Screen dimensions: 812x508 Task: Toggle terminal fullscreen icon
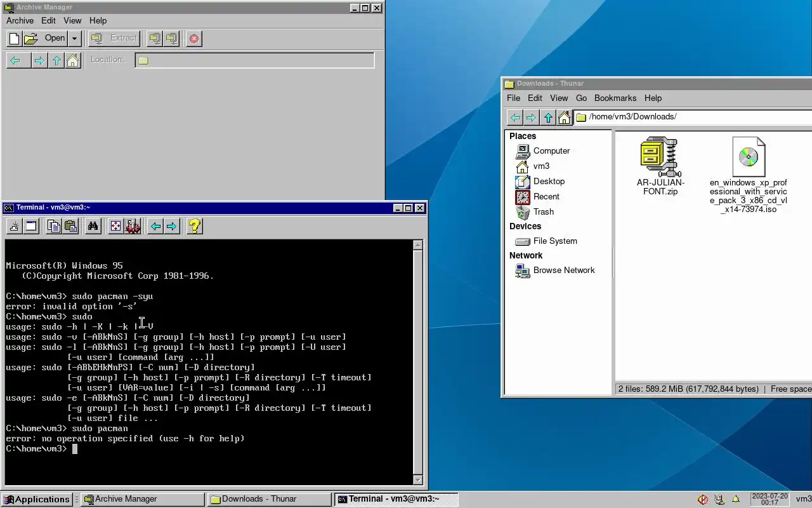tap(115, 226)
